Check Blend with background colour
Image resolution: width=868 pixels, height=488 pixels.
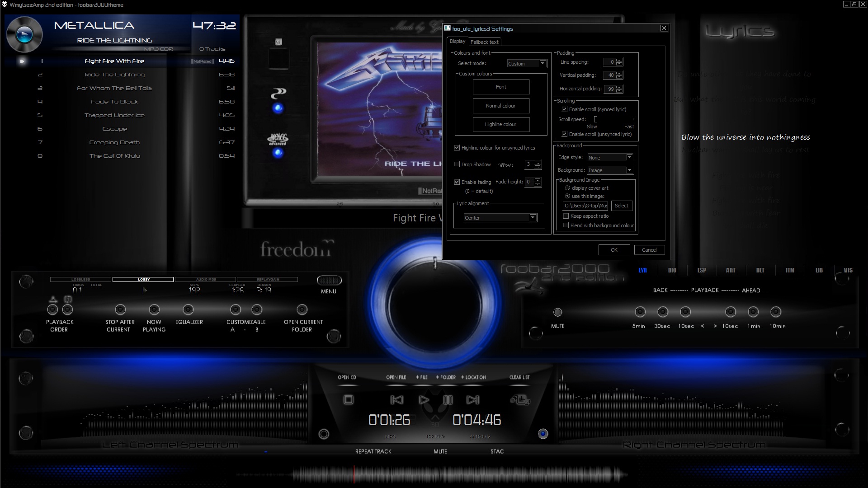point(566,225)
